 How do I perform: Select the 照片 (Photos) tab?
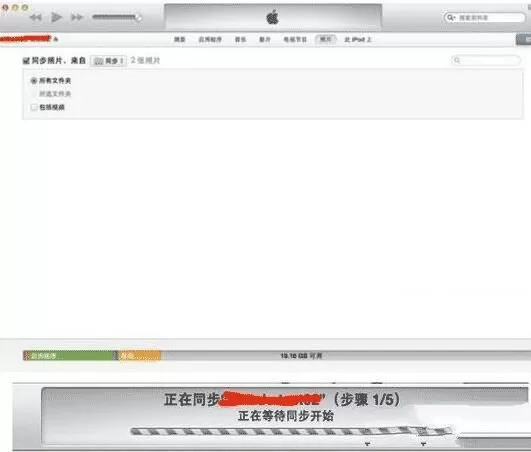[x=325, y=39]
